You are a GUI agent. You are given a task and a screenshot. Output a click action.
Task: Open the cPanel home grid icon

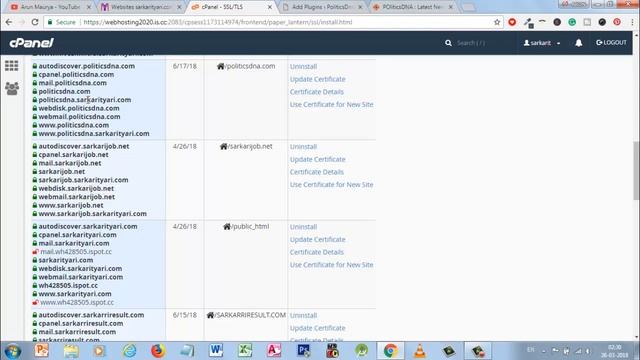tap(11, 66)
